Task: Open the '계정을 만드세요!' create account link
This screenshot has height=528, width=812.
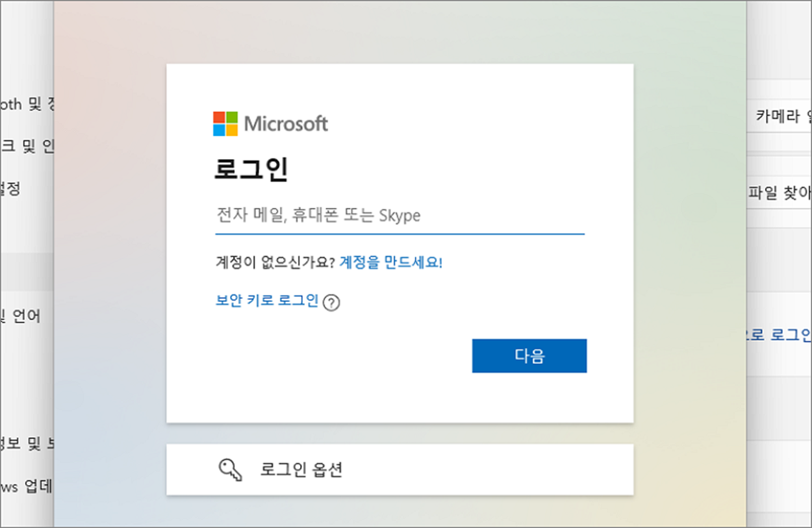Action: (x=391, y=262)
